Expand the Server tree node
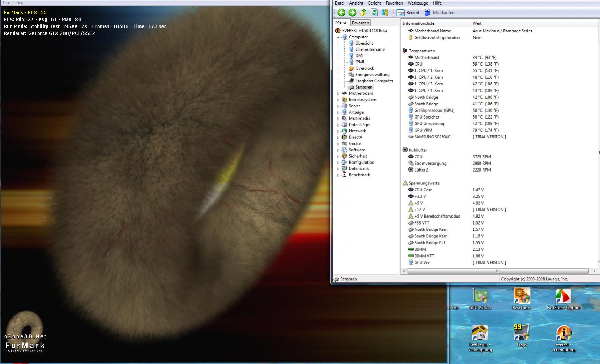The height and width of the screenshot is (364, 600). click(338, 106)
